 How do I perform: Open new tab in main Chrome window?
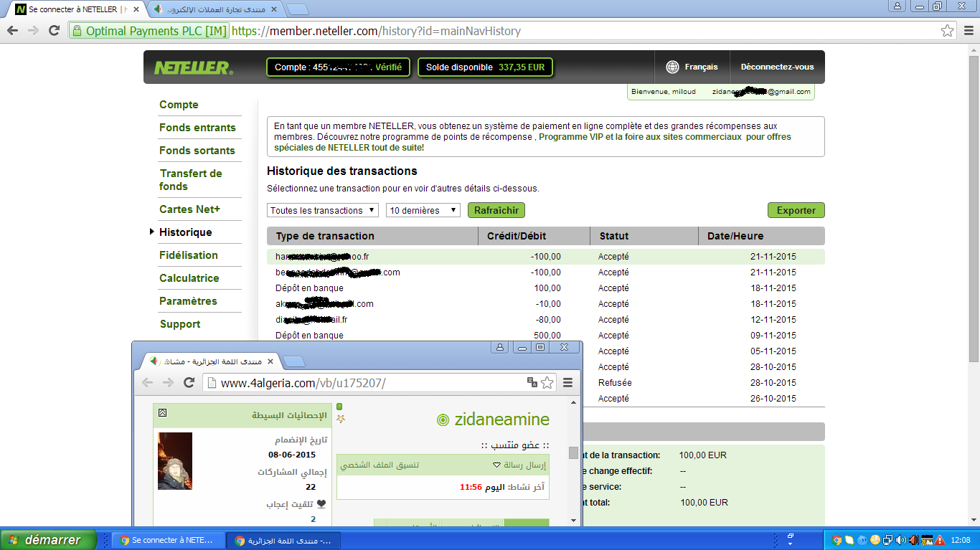[298, 10]
